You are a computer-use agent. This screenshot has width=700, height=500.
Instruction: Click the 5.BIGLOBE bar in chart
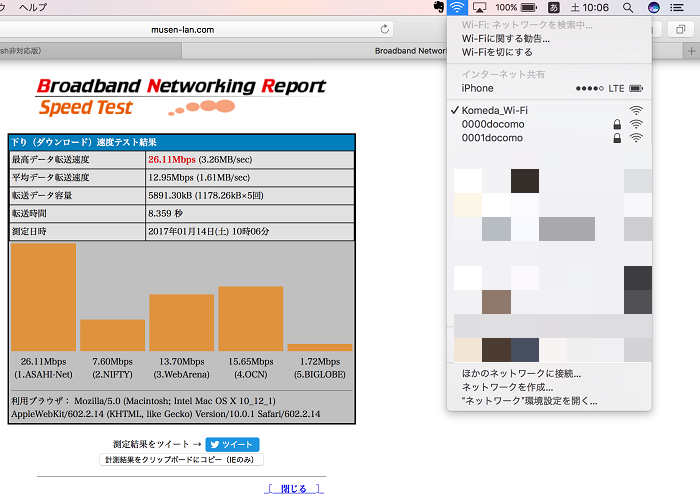(320, 347)
